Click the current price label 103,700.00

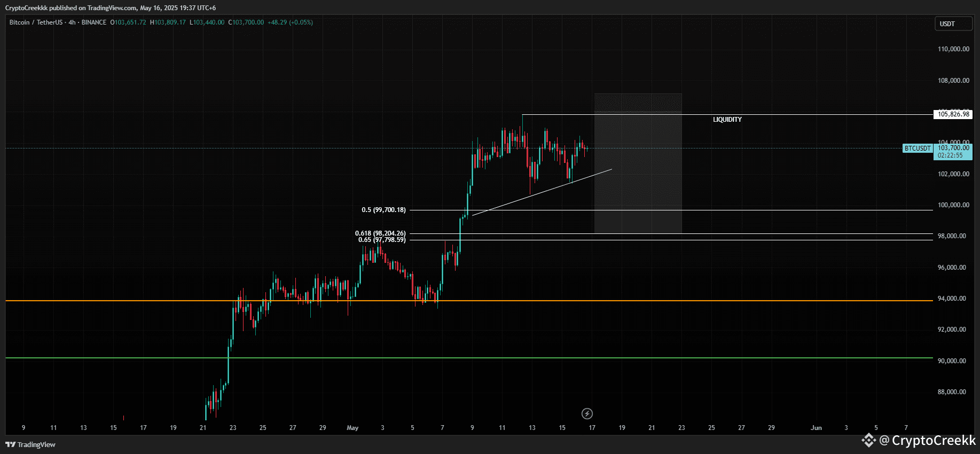coord(953,148)
